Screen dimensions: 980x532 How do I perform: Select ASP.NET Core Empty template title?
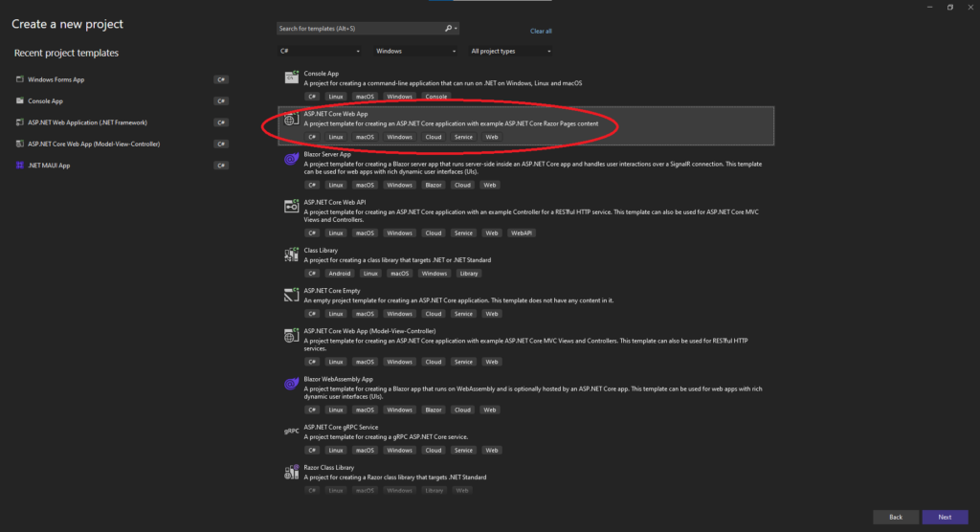click(x=332, y=291)
